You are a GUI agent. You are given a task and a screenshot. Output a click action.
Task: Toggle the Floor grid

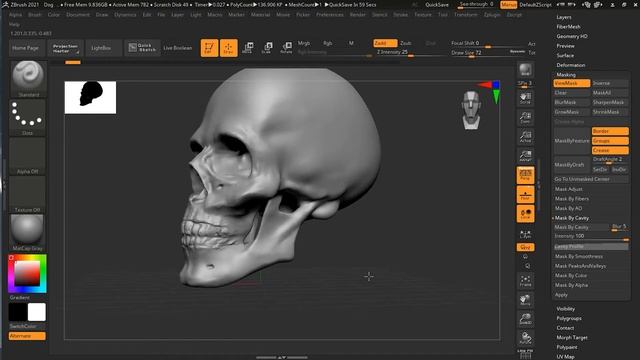(x=525, y=195)
